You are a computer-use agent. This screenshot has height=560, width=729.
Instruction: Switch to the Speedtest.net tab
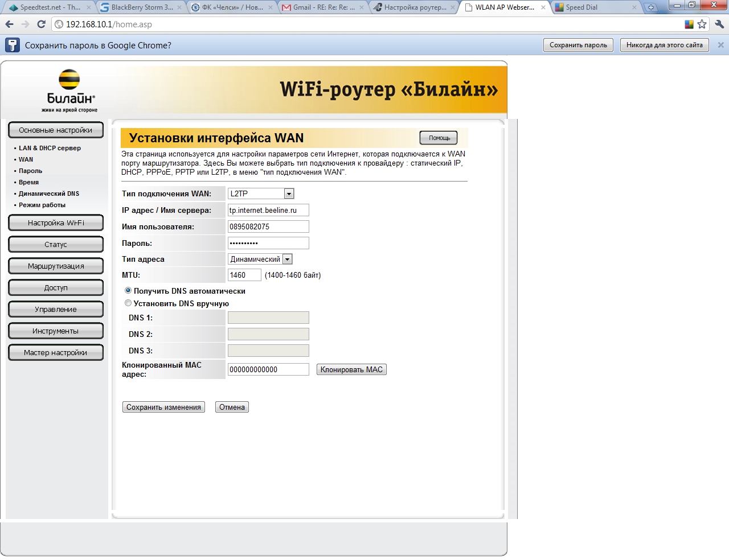tap(49, 7)
